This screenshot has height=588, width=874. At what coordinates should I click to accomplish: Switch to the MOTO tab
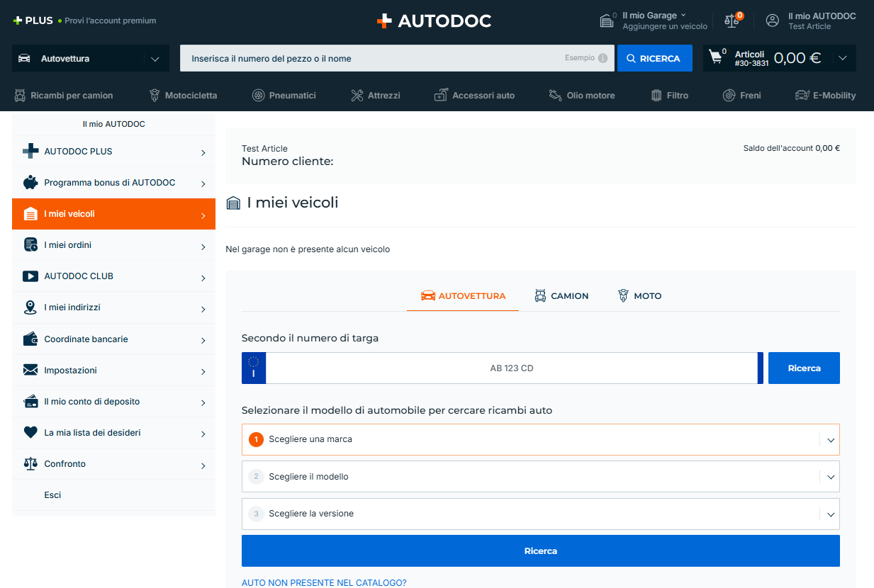[x=639, y=295]
